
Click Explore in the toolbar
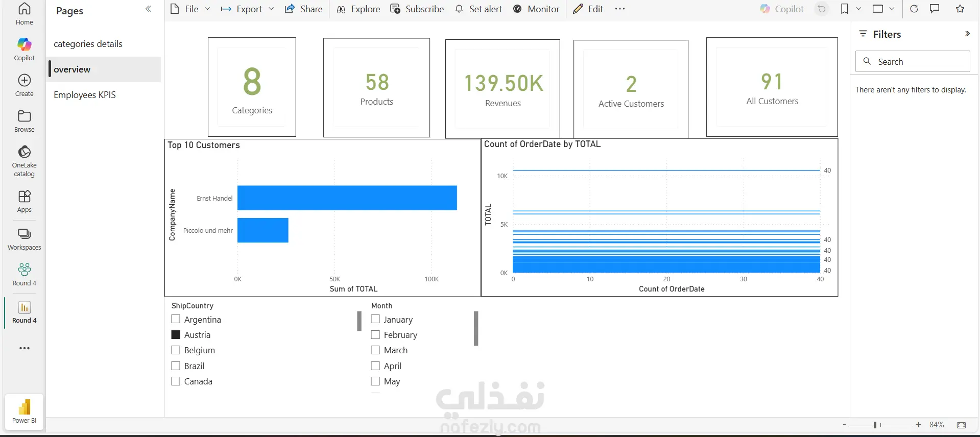tap(358, 9)
